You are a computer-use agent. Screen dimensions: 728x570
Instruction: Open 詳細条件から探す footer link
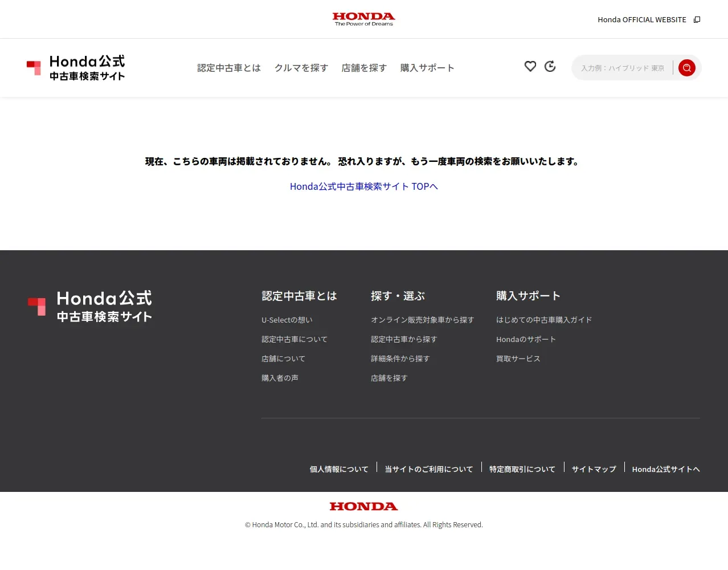[400, 359]
